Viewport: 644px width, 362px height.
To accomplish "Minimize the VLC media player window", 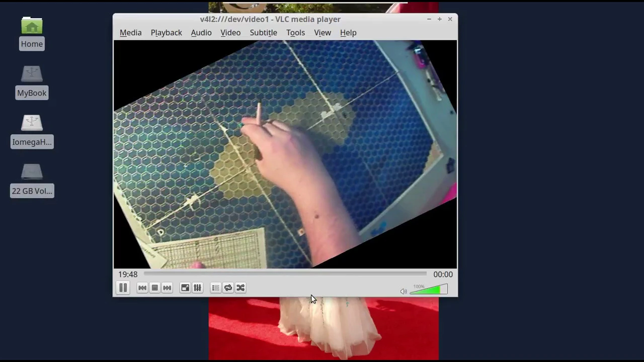I will 429,19.
